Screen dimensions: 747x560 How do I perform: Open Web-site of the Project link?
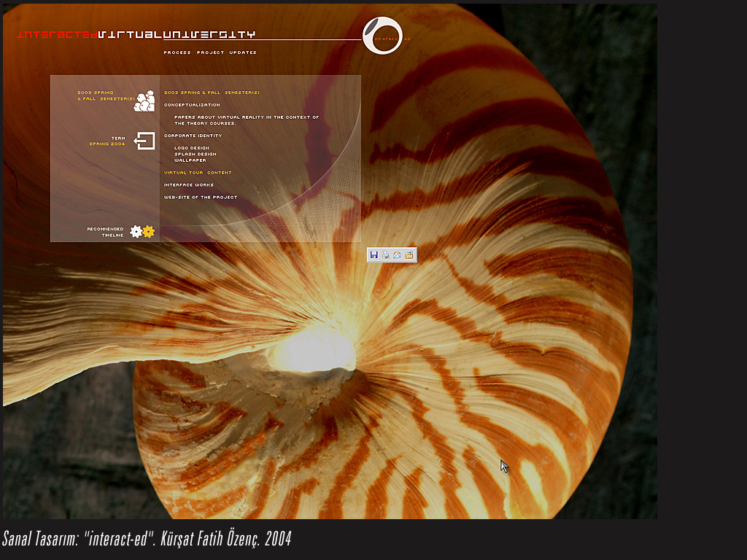[201, 198]
